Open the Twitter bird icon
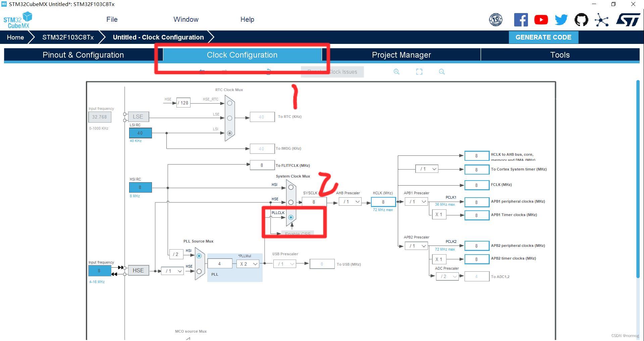 [561, 20]
